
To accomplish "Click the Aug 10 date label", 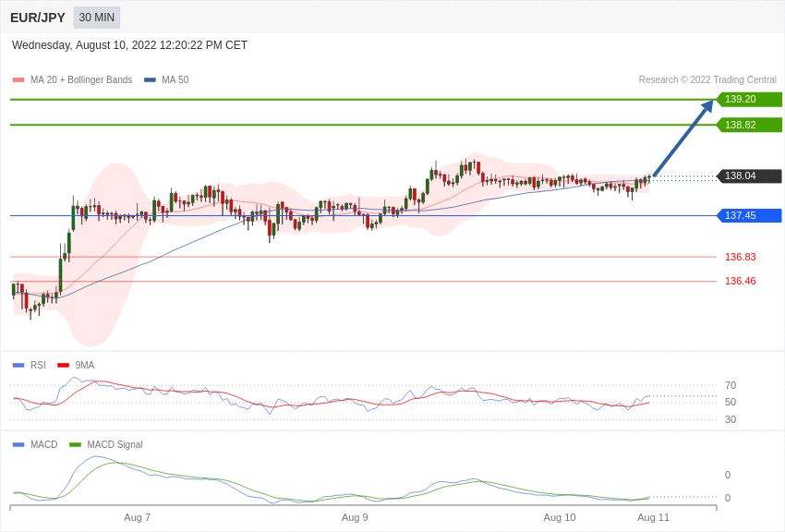I will click(560, 517).
